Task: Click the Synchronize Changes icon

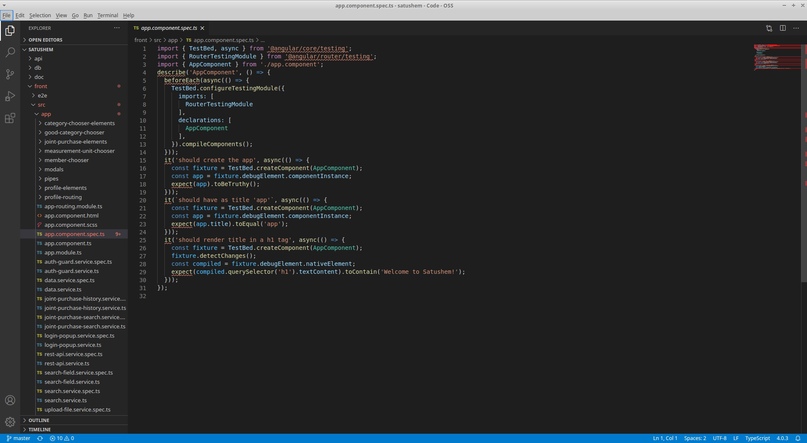Action: [x=40, y=438]
